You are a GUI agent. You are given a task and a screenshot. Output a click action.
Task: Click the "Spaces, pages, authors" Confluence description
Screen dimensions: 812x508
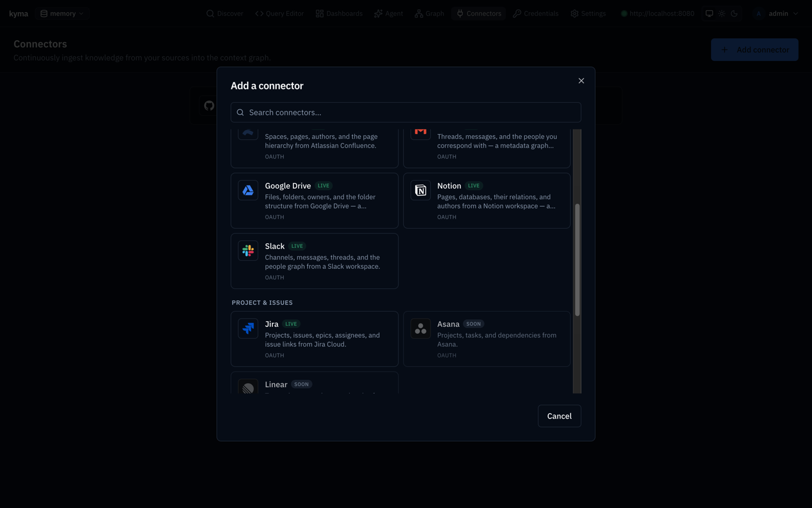coord(321,141)
